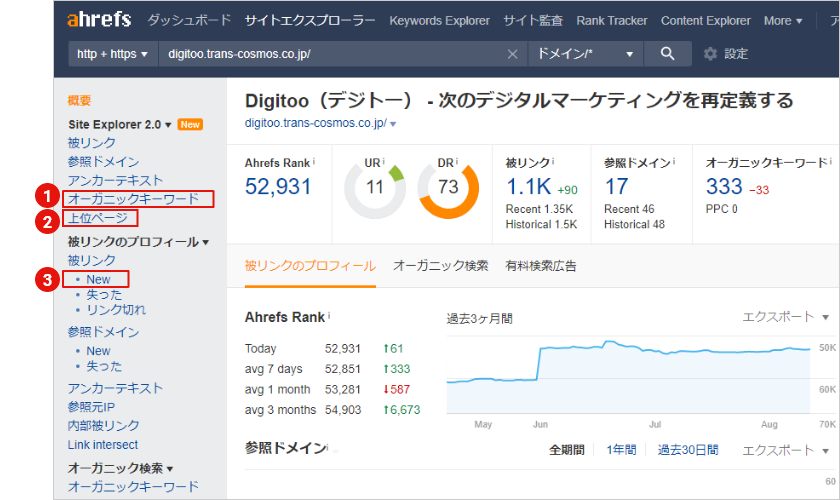Image resolution: width=840 pixels, height=500 pixels.
Task: Open オーガニックキーワード under Site Explorer 2.0
Action: pyautogui.click(x=133, y=199)
